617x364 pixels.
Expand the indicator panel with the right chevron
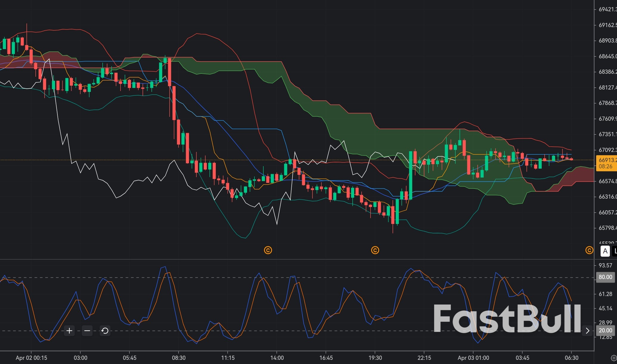coord(588,330)
